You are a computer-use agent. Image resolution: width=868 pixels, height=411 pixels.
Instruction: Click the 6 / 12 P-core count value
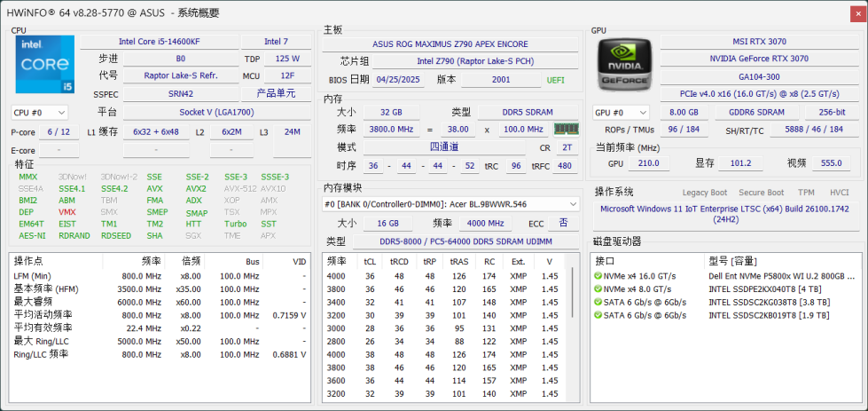59,132
